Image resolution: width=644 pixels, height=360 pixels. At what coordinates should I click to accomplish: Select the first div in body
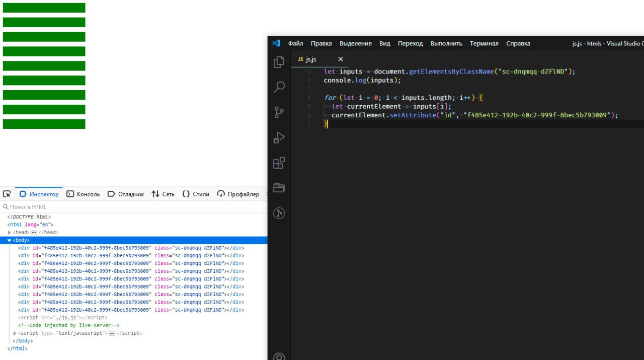coord(131,248)
